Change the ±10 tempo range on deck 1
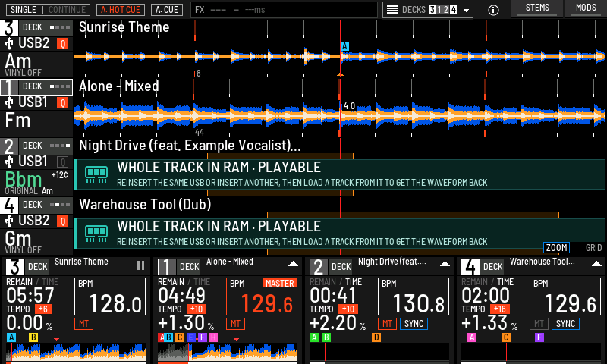Screen dimensions: 607x364 [x=196, y=309]
